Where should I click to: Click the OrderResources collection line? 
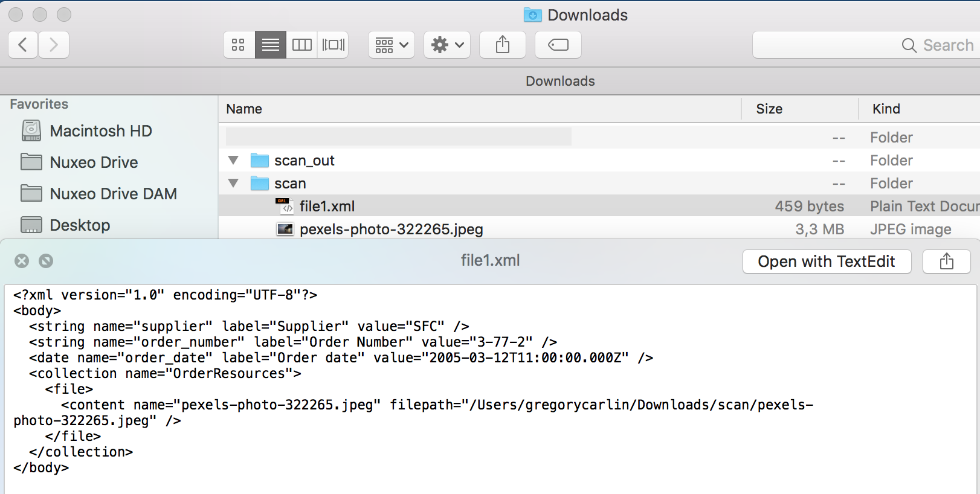click(165, 373)
